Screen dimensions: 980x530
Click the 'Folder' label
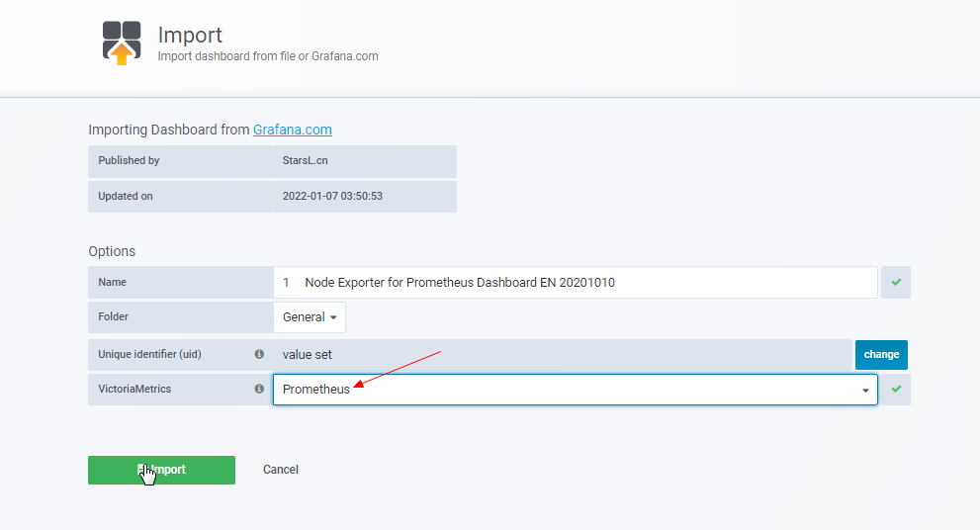pos(113,316)
